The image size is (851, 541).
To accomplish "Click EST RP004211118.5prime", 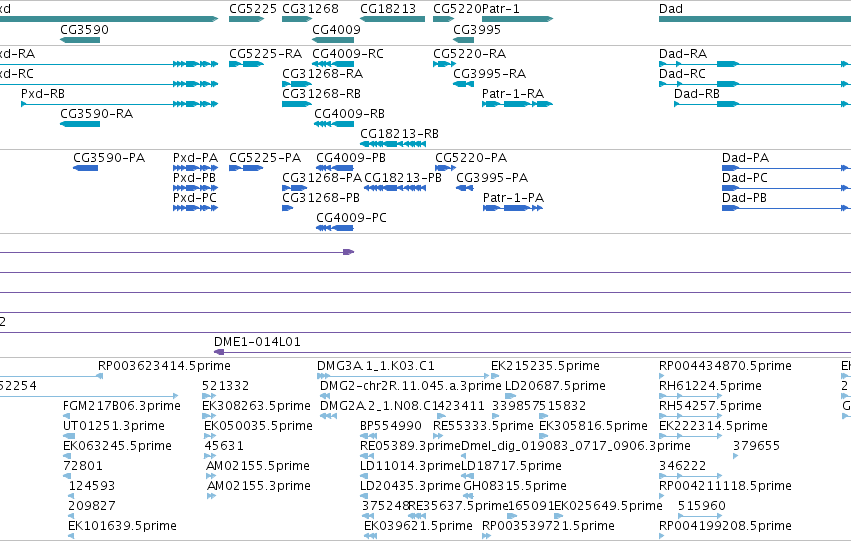I will (662, 497).
